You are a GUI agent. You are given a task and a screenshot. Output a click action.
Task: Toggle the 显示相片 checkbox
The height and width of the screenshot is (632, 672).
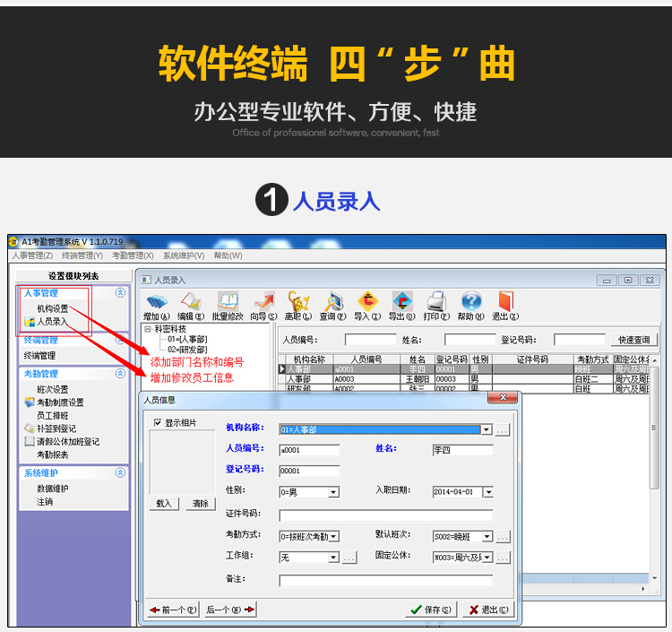[x=158, y=423]
